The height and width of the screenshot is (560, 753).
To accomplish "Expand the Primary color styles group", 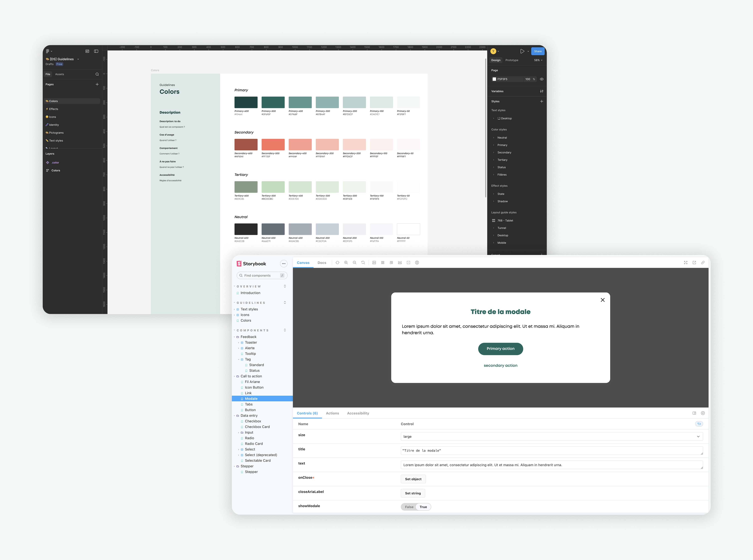I will pyautogui.click(x=502, y=145).
